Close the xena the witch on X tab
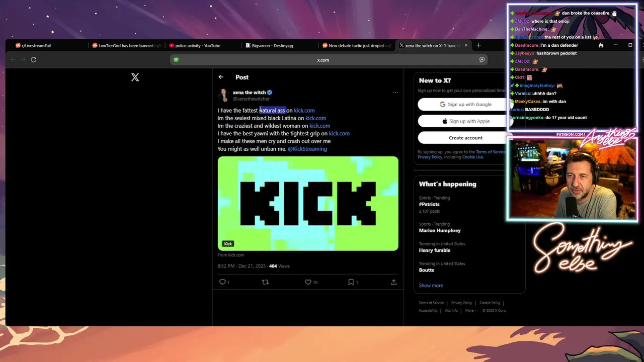 [466, 45]
